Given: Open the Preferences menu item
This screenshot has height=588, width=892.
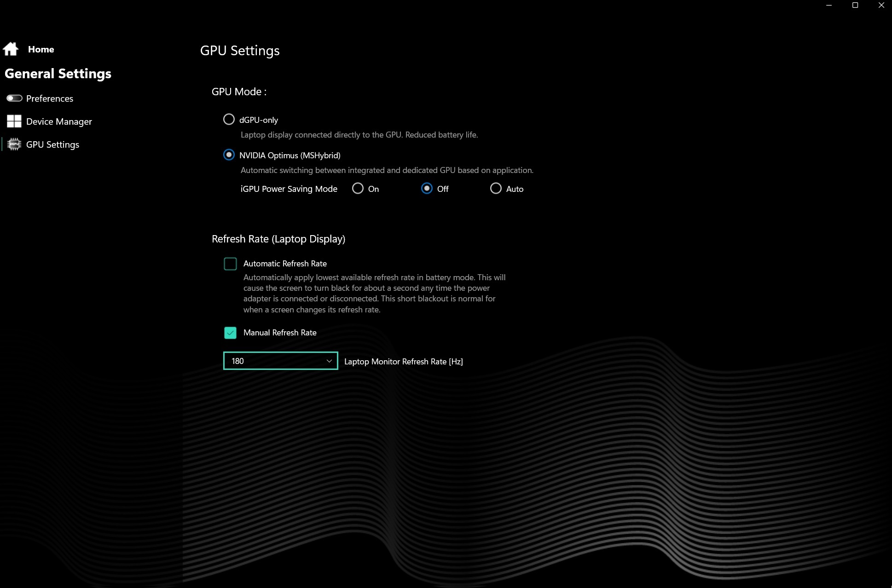Looking at the screenshot, I should point(50,98).
